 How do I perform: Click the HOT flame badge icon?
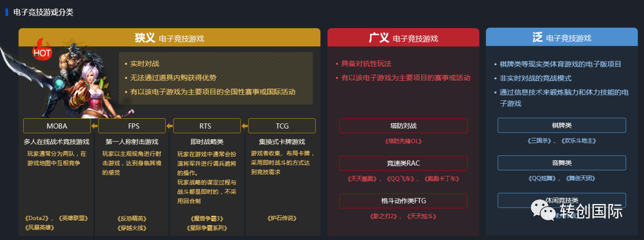point(43,49)
